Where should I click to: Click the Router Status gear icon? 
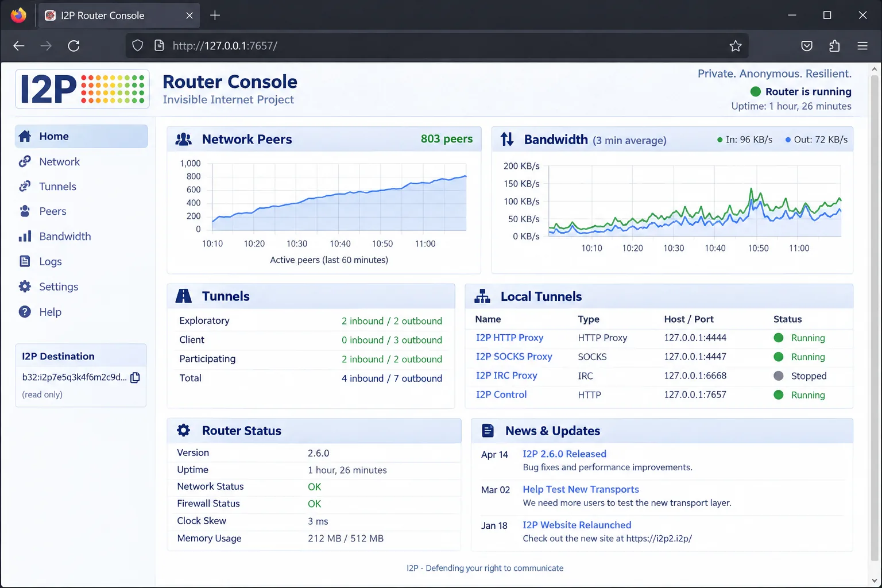point(184,430)
